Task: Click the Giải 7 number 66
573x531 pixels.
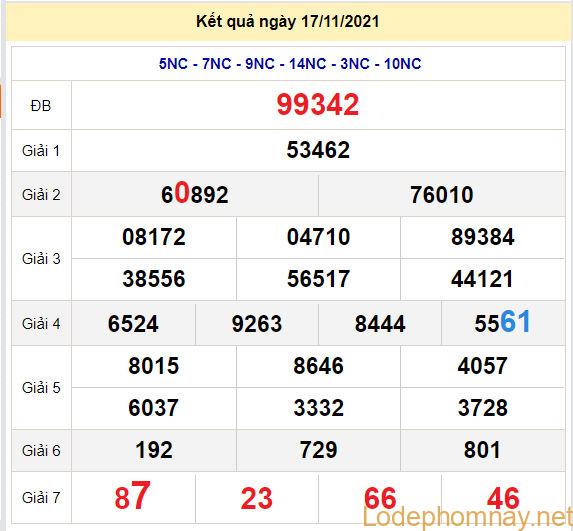Action: (x=380, y=498)
